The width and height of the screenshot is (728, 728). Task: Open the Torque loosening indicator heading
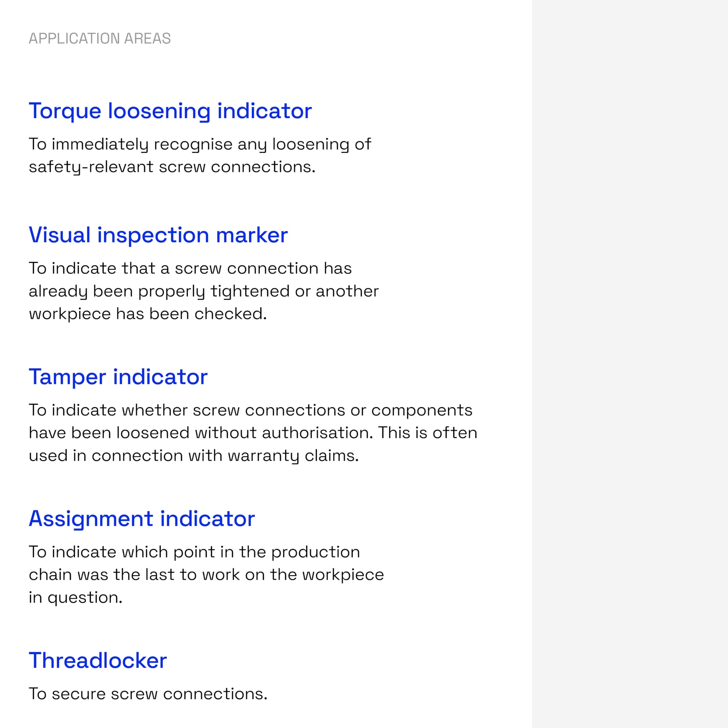click(170, 111)
